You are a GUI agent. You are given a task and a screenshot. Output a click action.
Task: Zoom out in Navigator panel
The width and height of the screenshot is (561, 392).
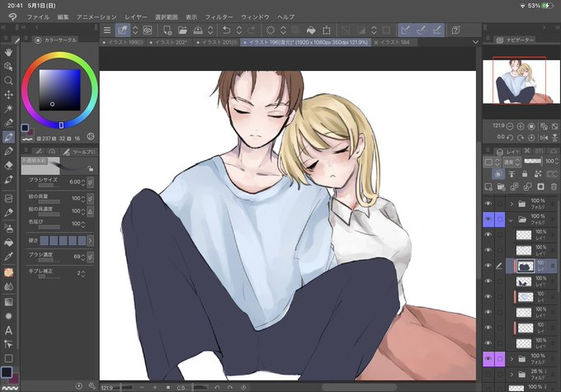tap(510, 126)
